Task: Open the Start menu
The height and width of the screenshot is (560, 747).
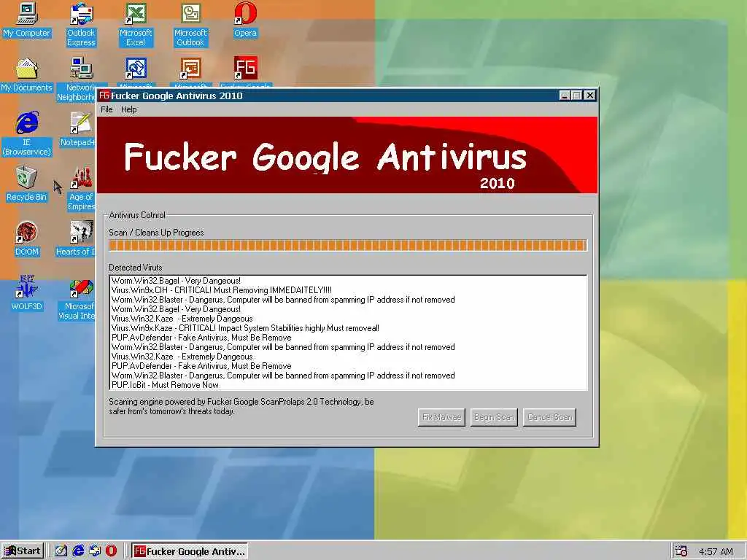Action: [23, 551]
